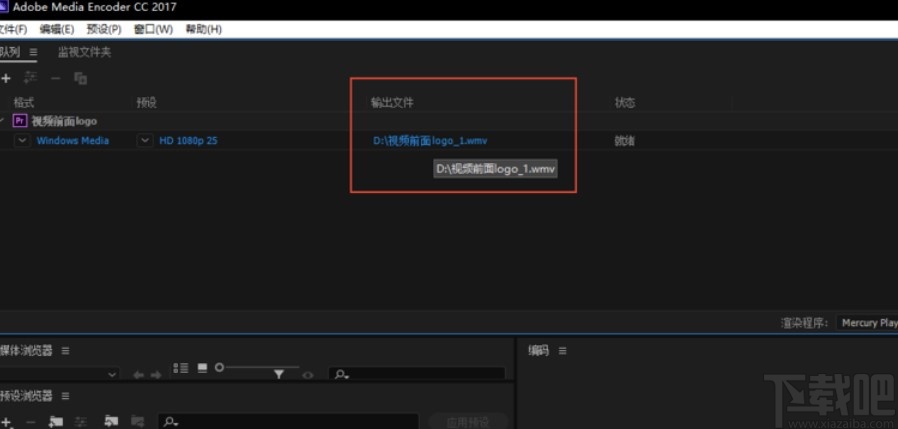This screenshot has width=898, height=429.
Task: Collapse the 视频前面logo queue item
Action: pos(2,121)
